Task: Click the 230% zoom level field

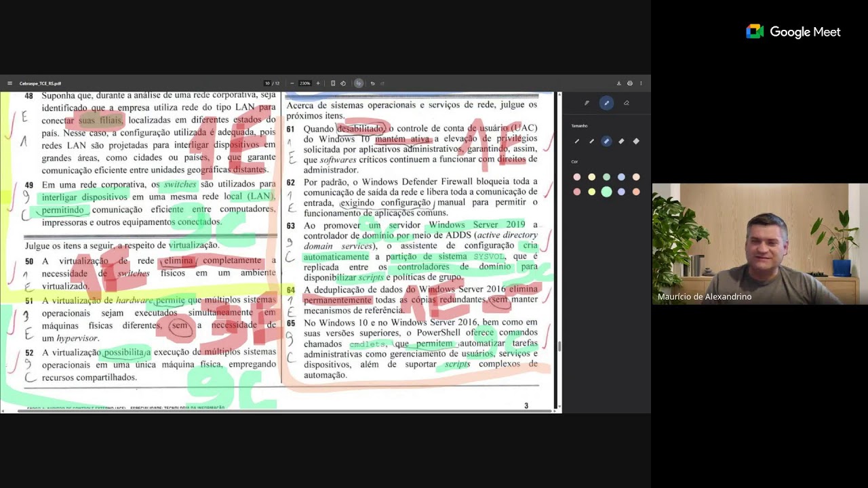Action: point(305,83)
